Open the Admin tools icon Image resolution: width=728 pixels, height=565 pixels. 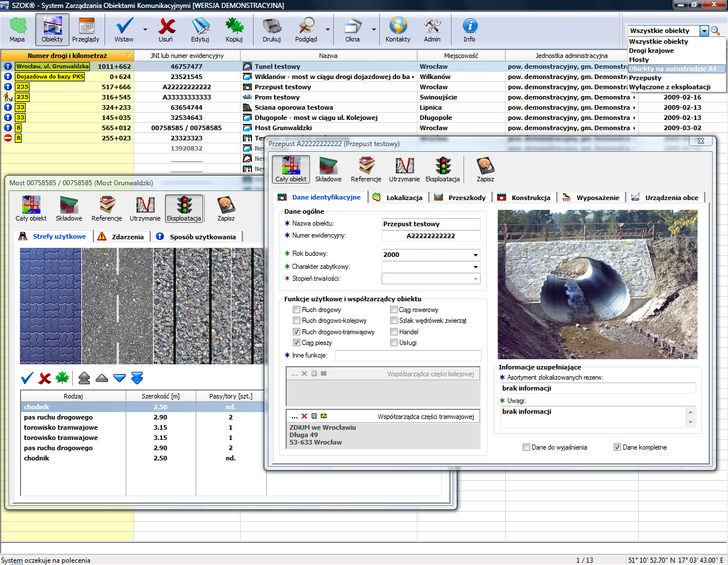(432, 30)
